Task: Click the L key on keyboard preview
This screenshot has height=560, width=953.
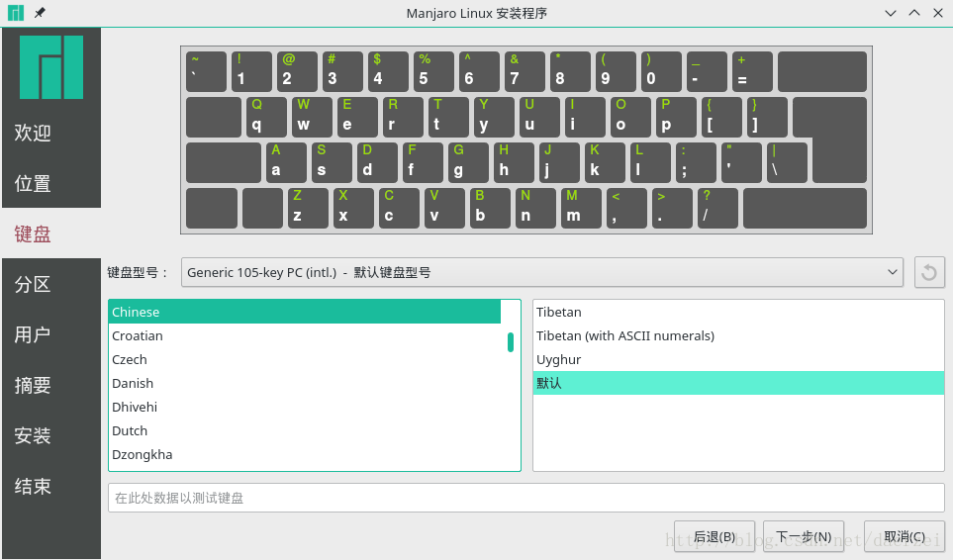Action: (x=650, y=163)
